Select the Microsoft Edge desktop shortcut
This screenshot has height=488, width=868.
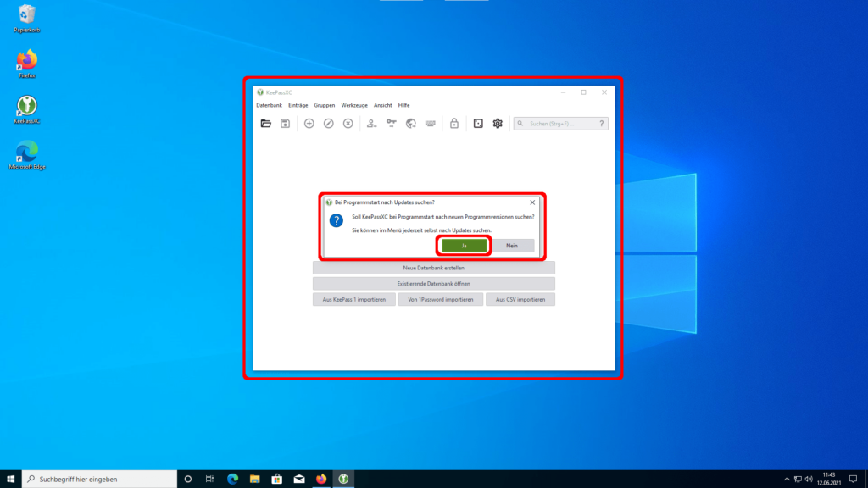26,156
